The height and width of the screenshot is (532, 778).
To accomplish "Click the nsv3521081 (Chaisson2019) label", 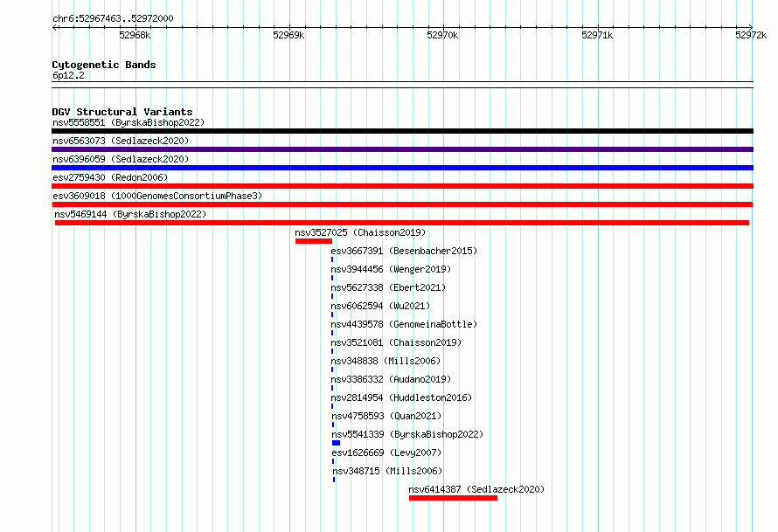I will click(x=396, y=342).
